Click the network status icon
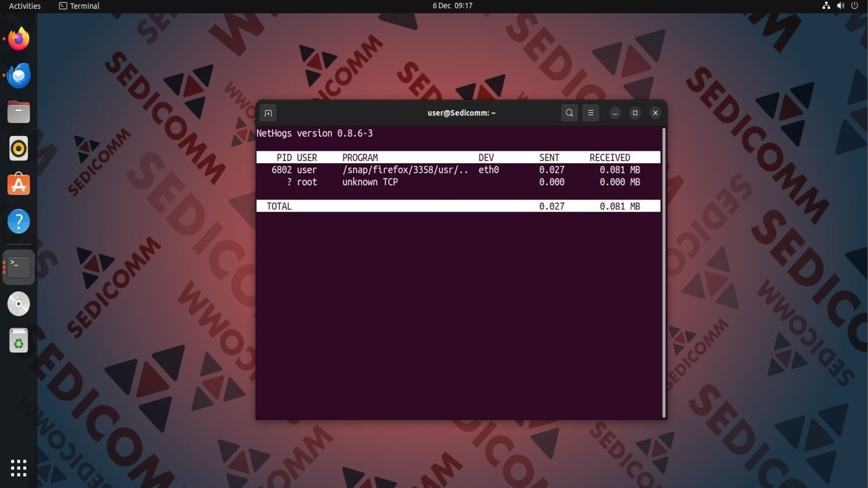 pos(826,6)
